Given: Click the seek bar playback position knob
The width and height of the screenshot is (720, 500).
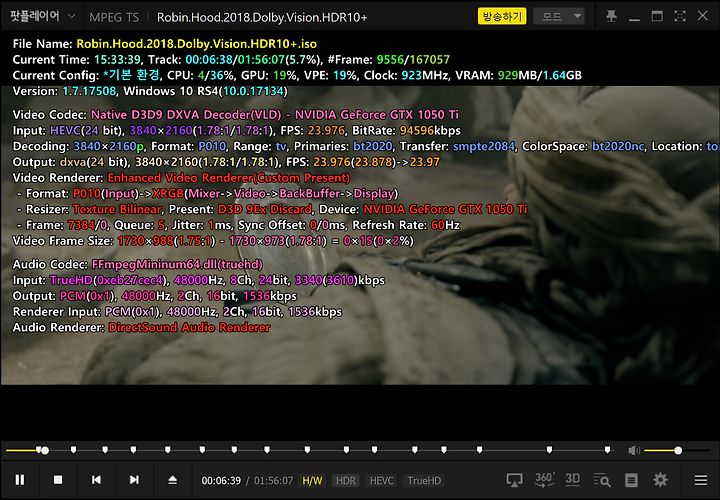Looking at the screenshot, I should pyautogui.click(x=45, y=450).
